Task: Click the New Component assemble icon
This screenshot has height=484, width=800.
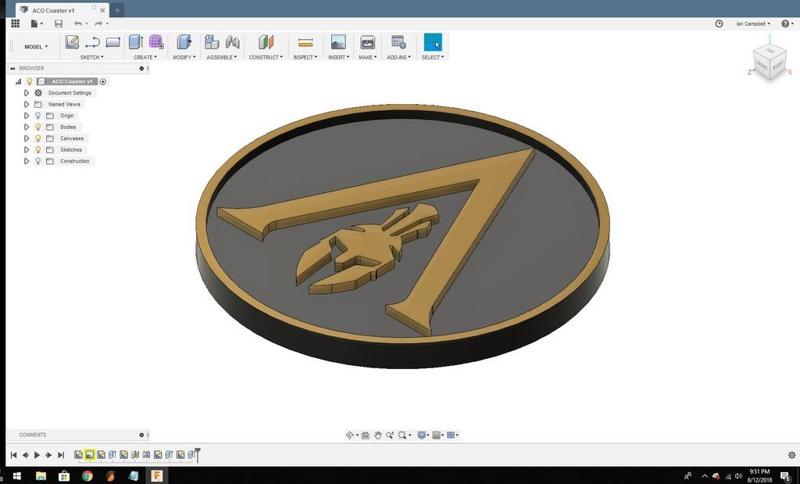Action: click(x=212, y=42)
